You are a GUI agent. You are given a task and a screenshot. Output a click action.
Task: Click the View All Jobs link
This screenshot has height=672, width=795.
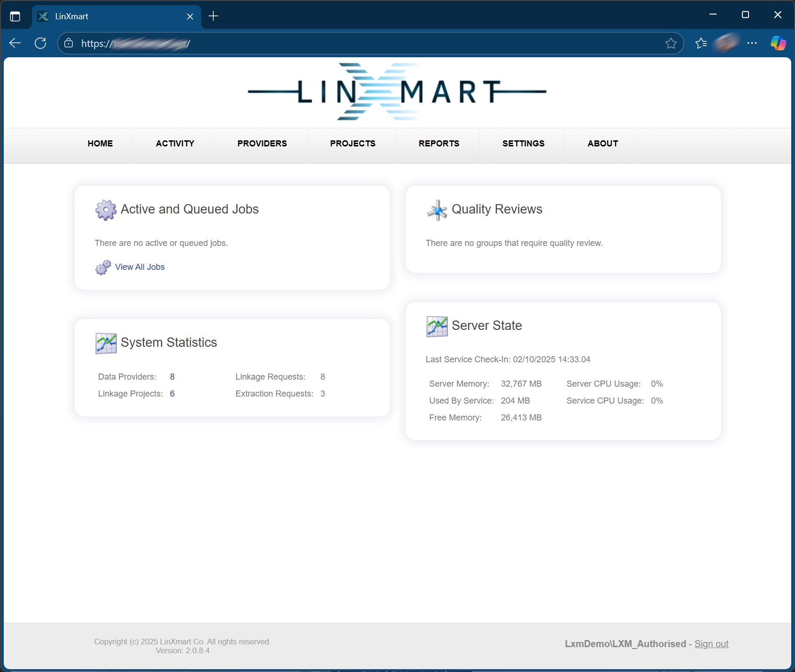pos(139,267)
